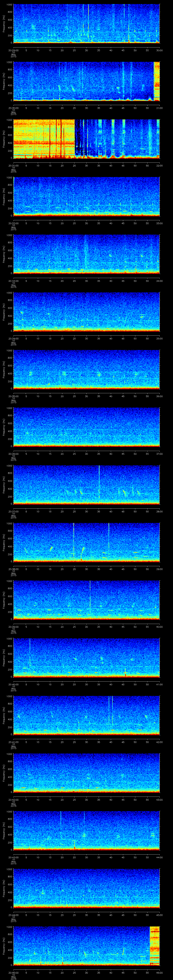This screenshot has height=980, width=173.
Task: Click the '38:00' end time label
Action: pyautogui.click(x=159, y=512)
